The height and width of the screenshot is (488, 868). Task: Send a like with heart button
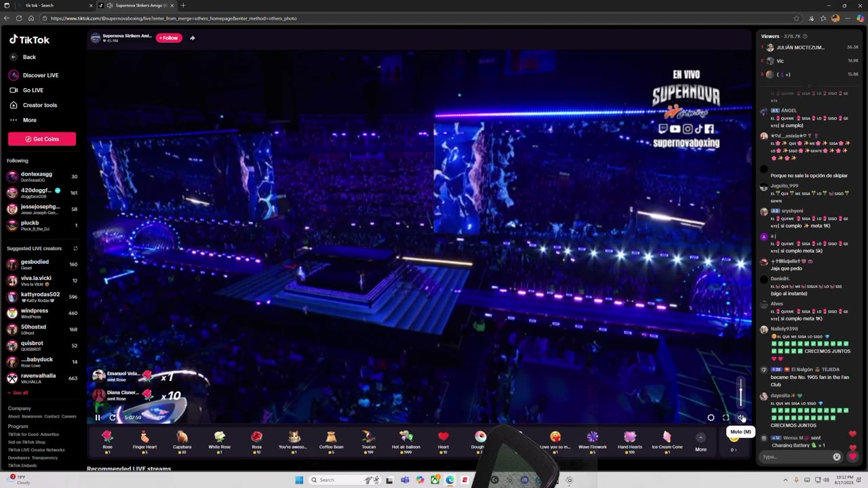pos(852,457)
